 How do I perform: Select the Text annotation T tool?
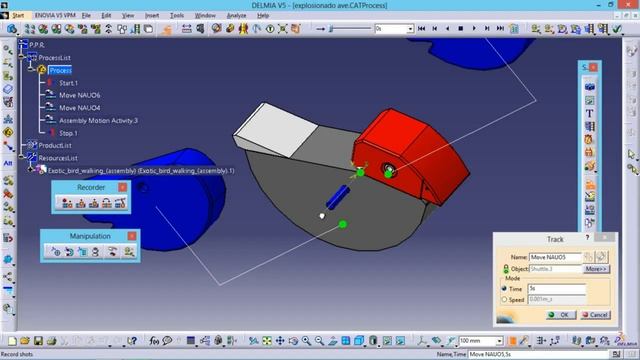589,113
